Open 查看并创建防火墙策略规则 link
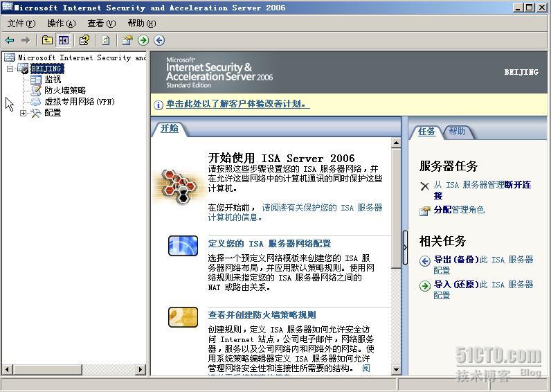The width and height of the screenshot is (551, 392). tap(262, 315)
